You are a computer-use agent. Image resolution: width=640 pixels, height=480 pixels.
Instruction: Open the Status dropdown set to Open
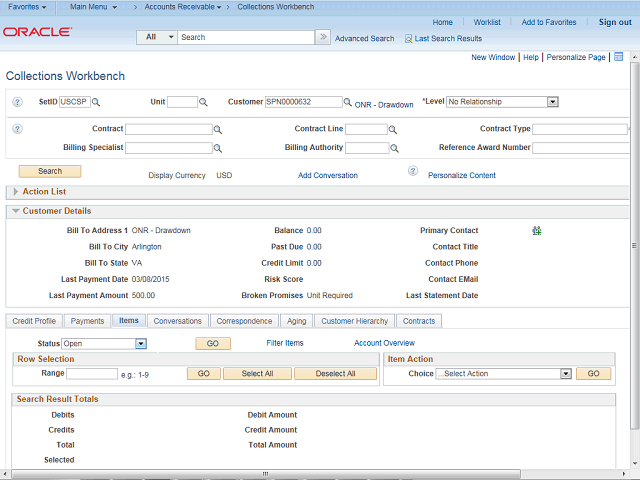[x=141, y=343]
